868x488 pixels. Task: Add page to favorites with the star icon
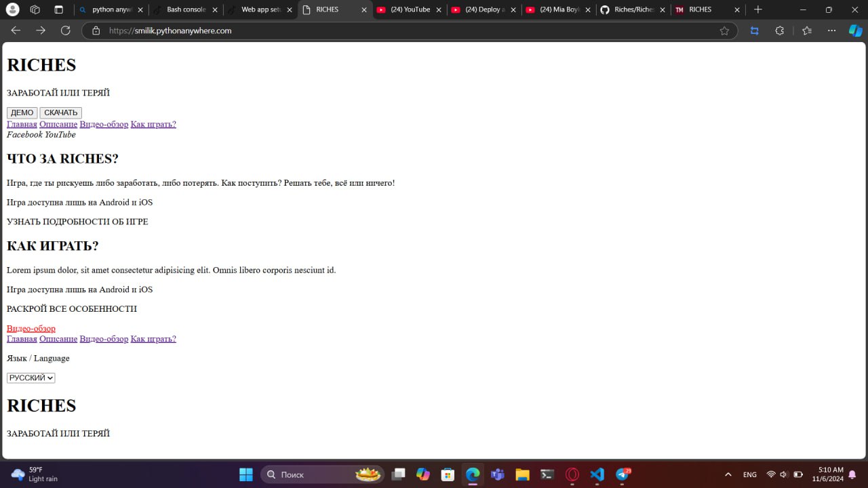pos(724,30)
